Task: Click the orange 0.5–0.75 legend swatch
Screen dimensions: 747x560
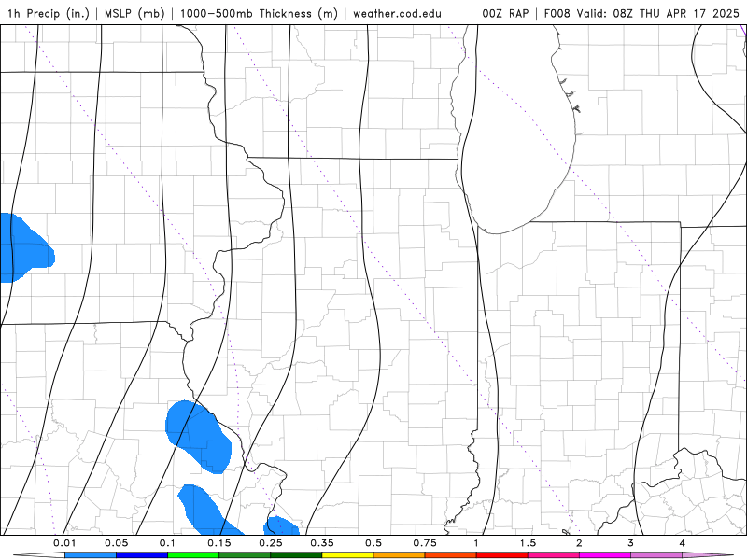Action: [400, 555]
